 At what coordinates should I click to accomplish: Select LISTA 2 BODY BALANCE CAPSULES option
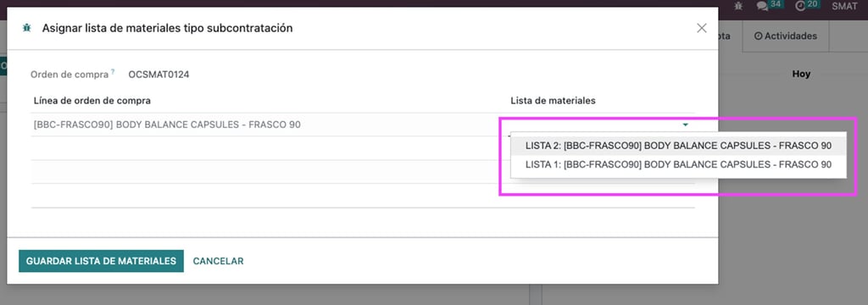click(678, 146)
